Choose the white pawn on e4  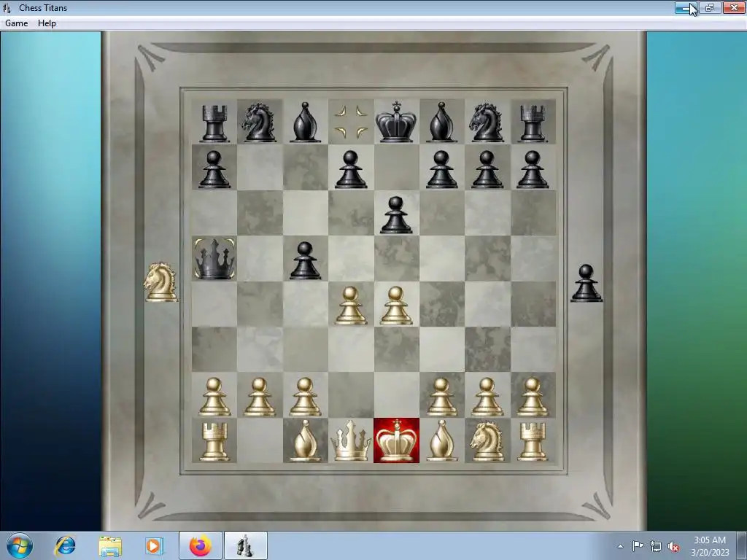click(x=396, y=306)
